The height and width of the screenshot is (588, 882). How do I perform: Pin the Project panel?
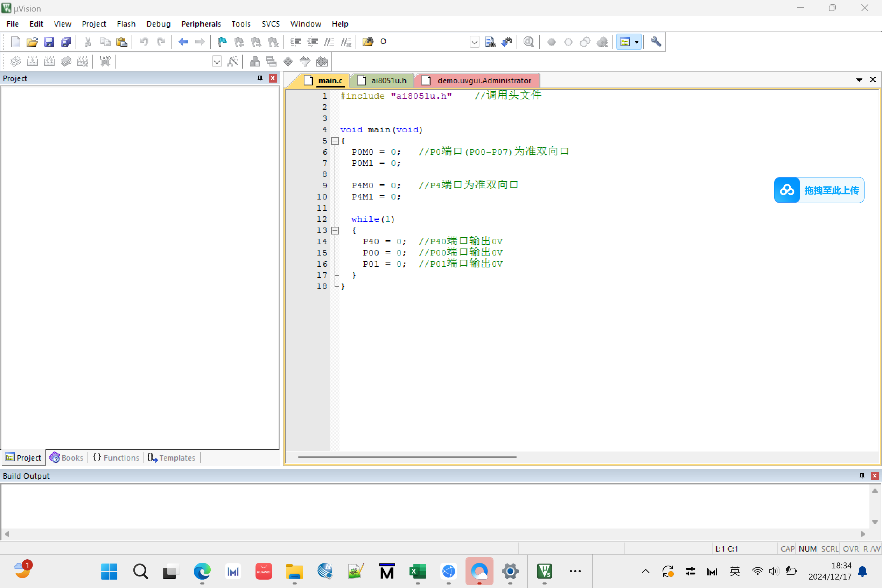tap(260, 78)
